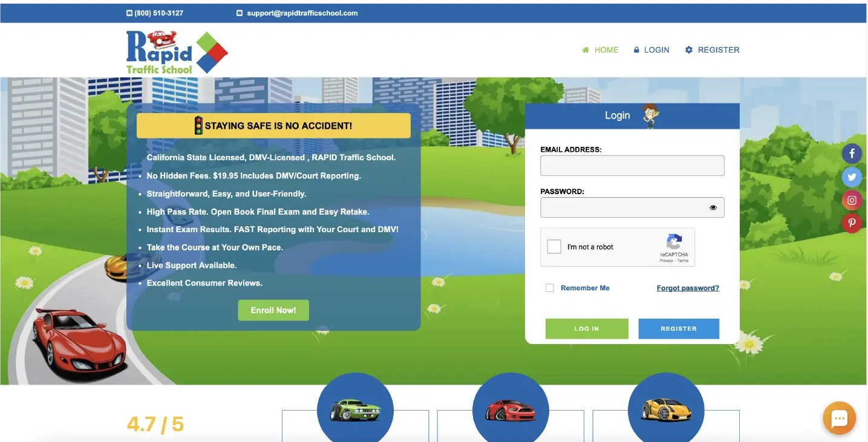868x442 pixels.
Task: Click the cartoon boy mascot in Login header
Action: pos(650,115)
